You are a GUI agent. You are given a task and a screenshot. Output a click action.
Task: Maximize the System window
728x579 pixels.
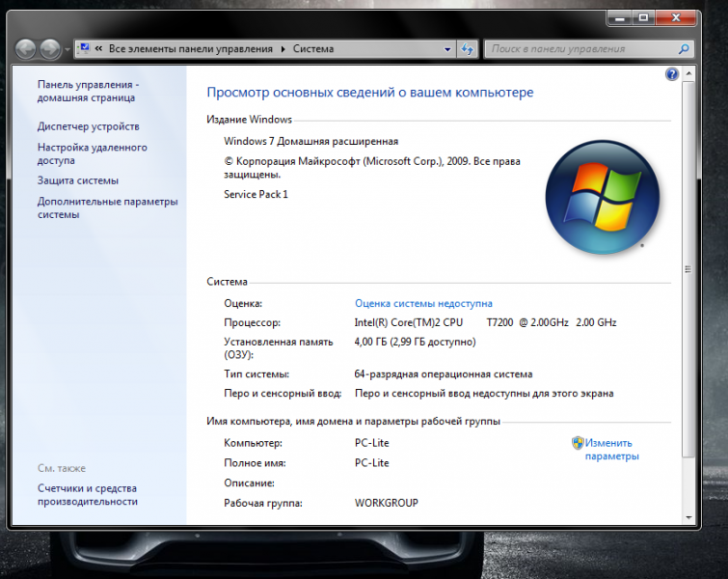(642, 16)
